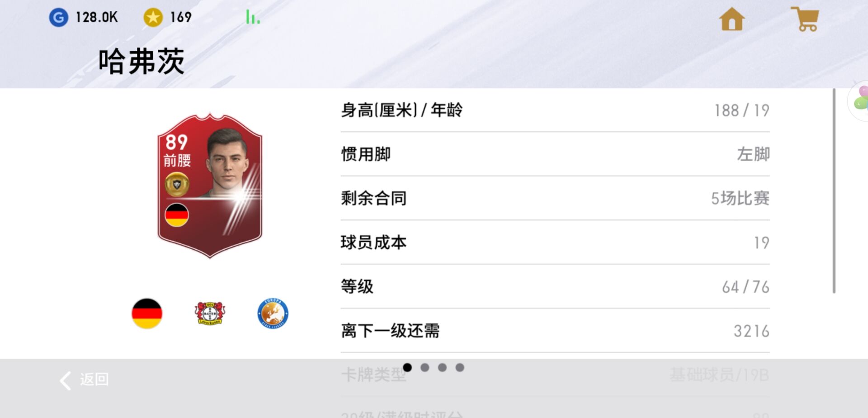This screenshot has width=868, height=418.
Task: Open the shopping cart store
Action: pos(805,19)
